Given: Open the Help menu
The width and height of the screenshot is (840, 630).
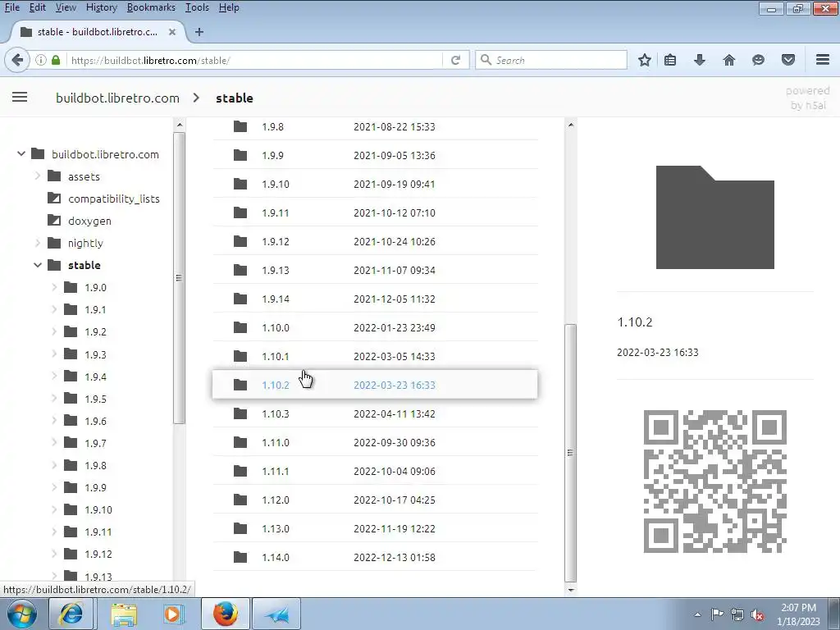Looking at the screenshot, I should [229, 7].
